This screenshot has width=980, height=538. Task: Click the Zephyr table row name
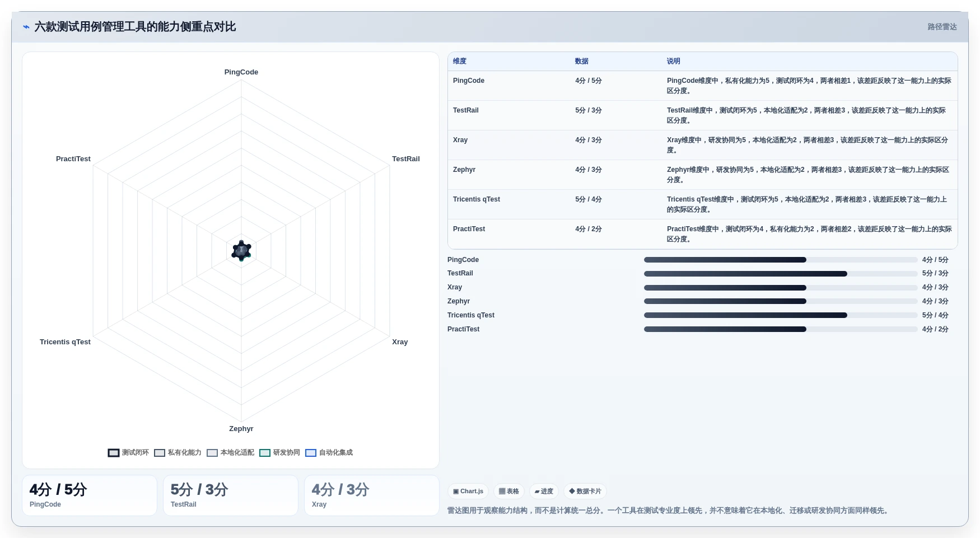click(x=464, y=170)
